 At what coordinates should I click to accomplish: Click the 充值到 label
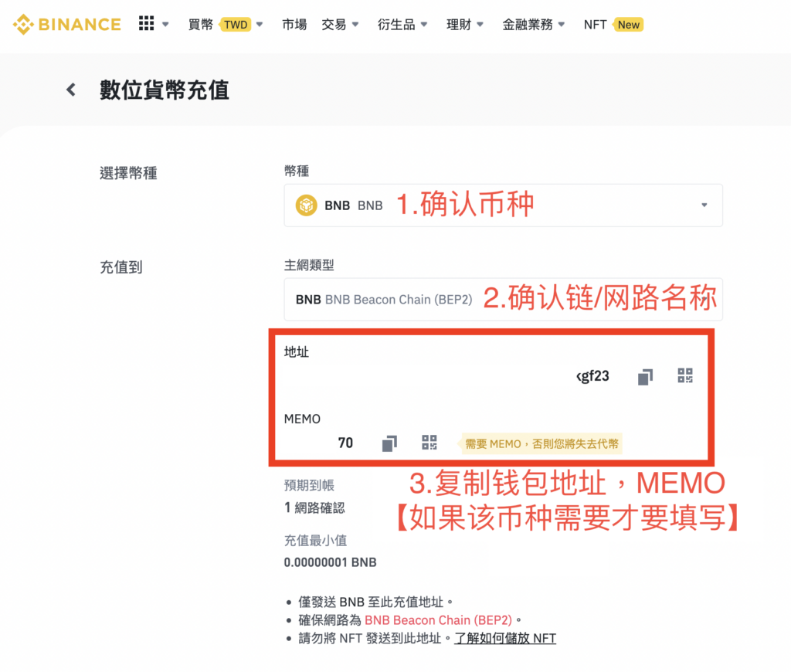[x=121, y=267]
